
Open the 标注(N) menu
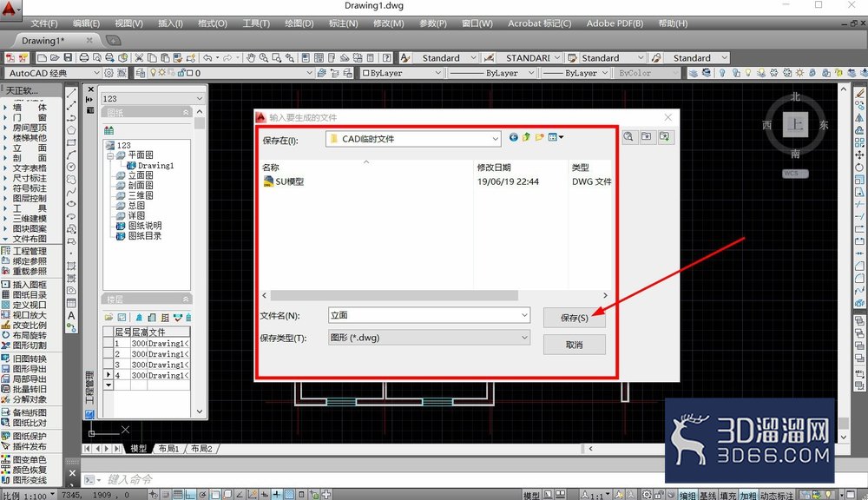click(343, 23)
